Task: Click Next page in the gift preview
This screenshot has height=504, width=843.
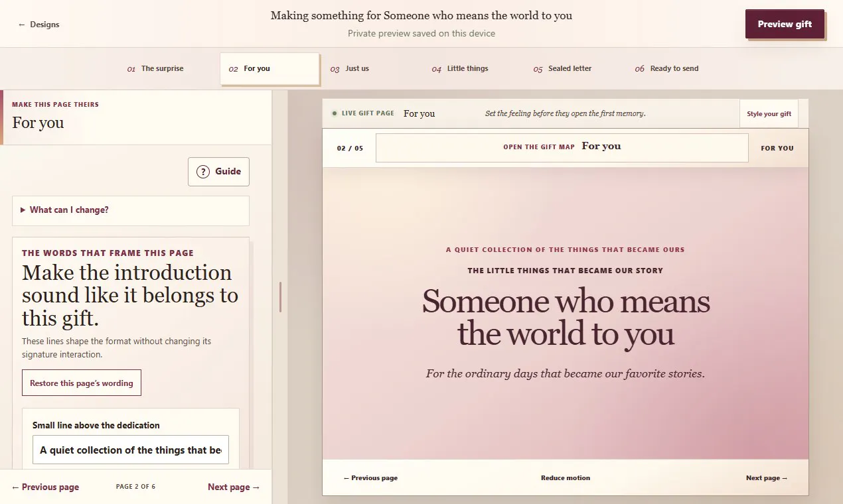Action: click(767, 477)
